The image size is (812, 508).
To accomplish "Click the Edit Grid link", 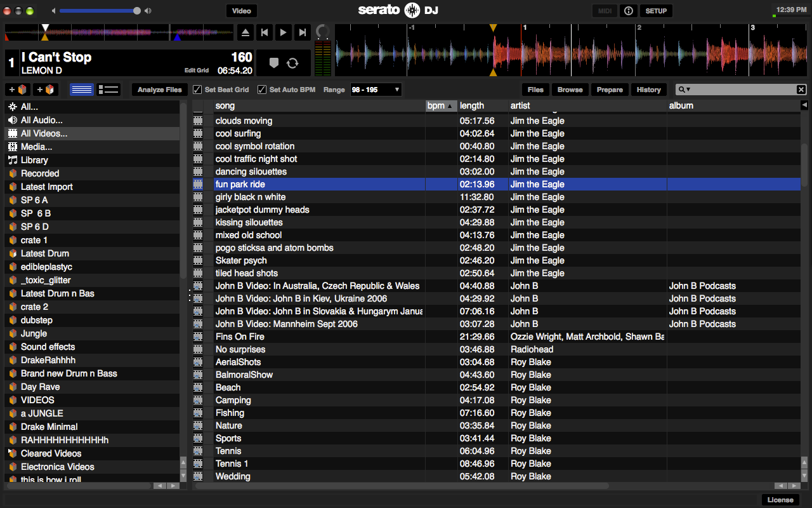I will pos(197,70).
